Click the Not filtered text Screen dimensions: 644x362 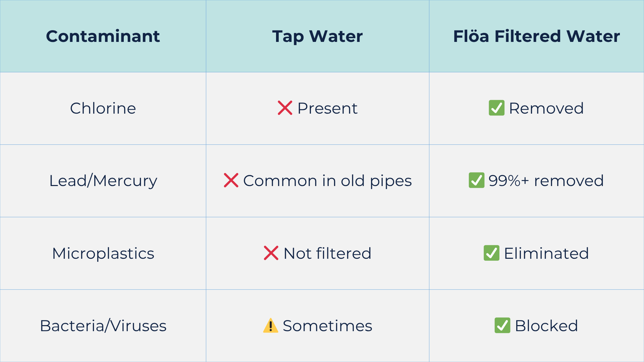[x=327, y=253]
